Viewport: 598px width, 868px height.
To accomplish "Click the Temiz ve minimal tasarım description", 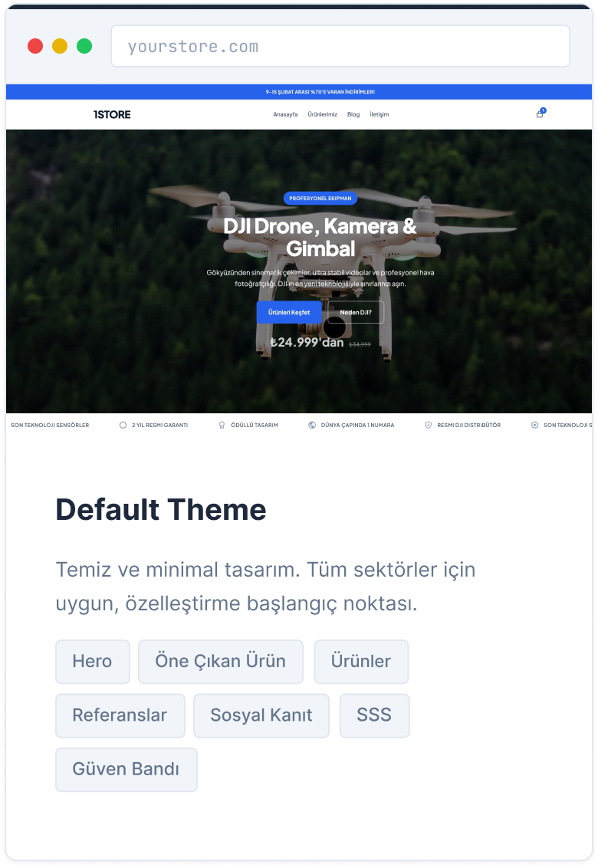I will click(266, 587).
